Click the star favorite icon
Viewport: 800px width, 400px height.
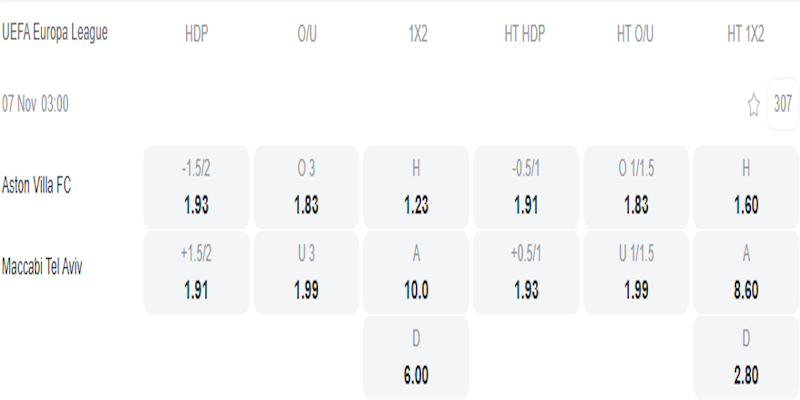pos(754,105)
